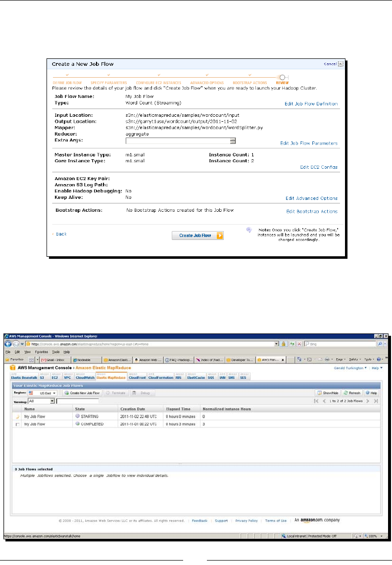Screen dimensions: 392x565
Task: Open the Page dropdown in command bar
Action: [341, 360]
